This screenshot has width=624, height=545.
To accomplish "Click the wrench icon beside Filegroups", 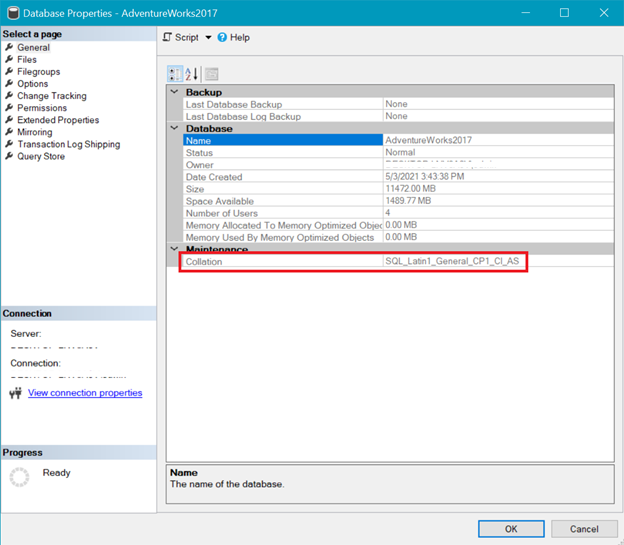I will coord(9,71).
